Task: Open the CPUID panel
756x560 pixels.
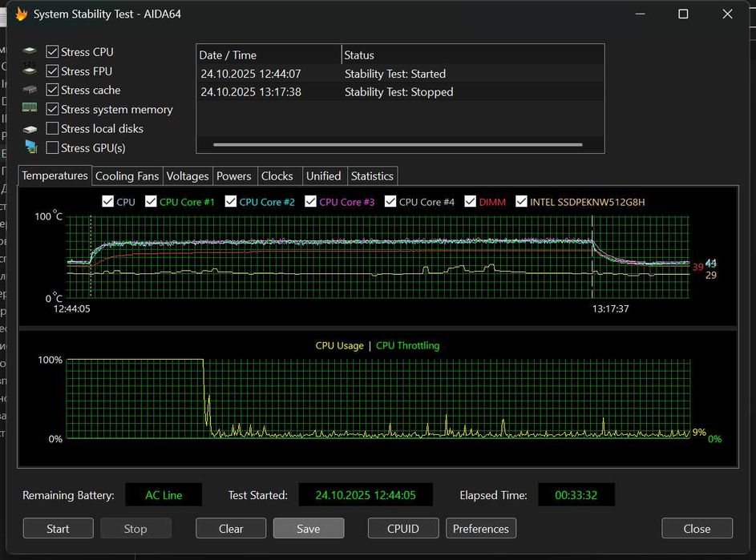Action: click(x=403, y=529)
